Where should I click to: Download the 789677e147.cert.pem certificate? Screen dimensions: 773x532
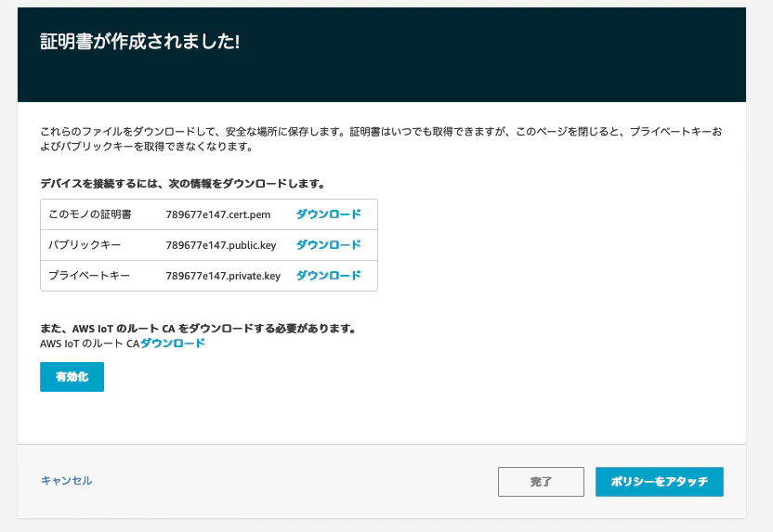click(x=328, y=214)
